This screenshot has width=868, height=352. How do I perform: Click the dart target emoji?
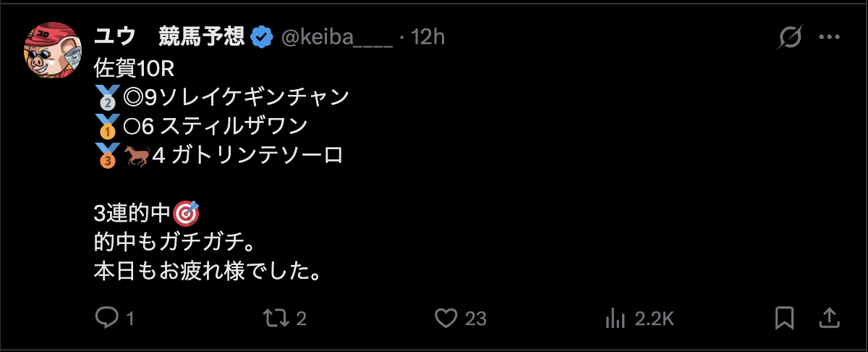[187, 214]
